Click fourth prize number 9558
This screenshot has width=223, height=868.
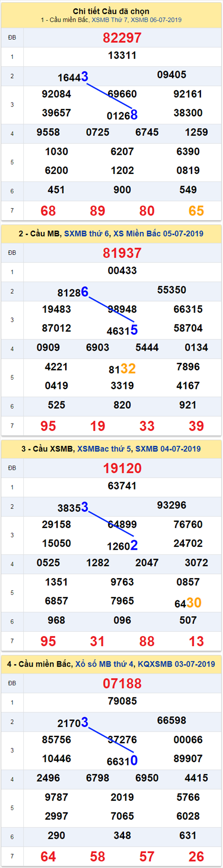click(48, 133)
